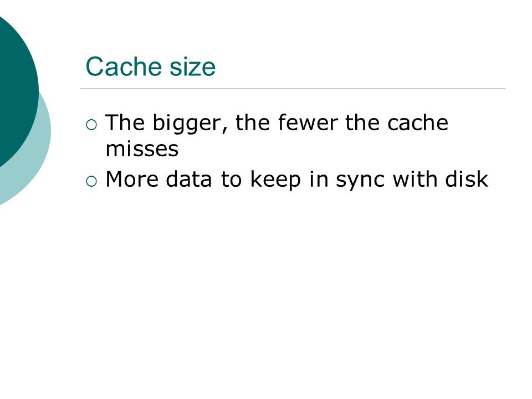Click the word "bigger" in first bullet
532x399 pixels.
[190, 123]
